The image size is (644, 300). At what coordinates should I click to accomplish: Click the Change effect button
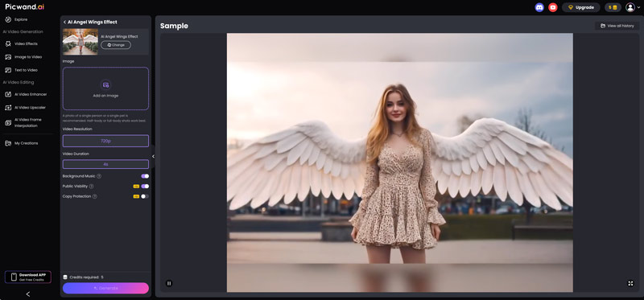click(x=116, y=45)
